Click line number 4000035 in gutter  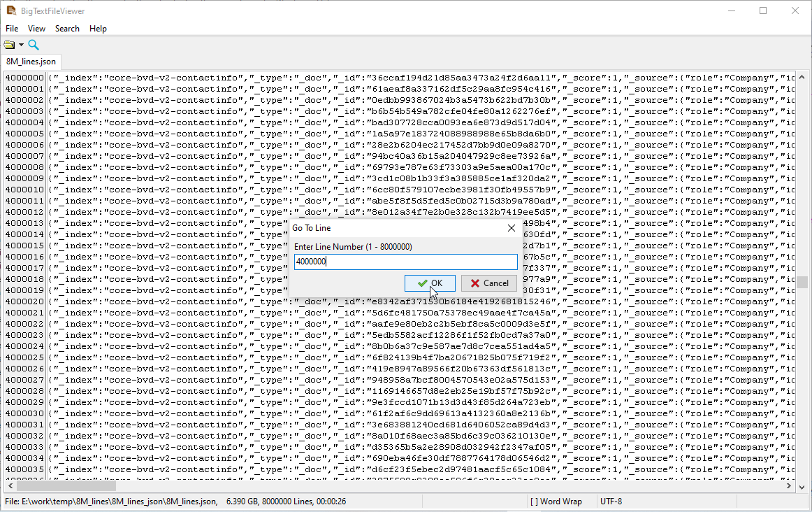(24, 469)
